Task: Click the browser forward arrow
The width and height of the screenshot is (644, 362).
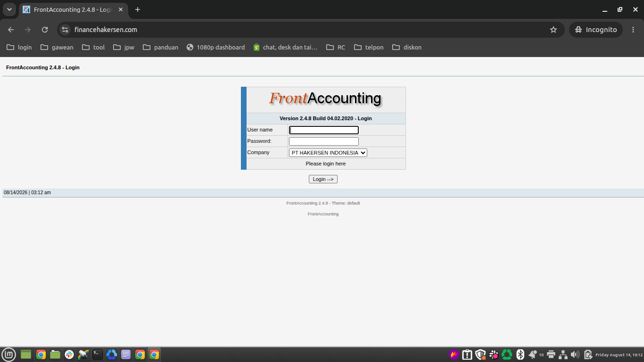Action: 28,30
